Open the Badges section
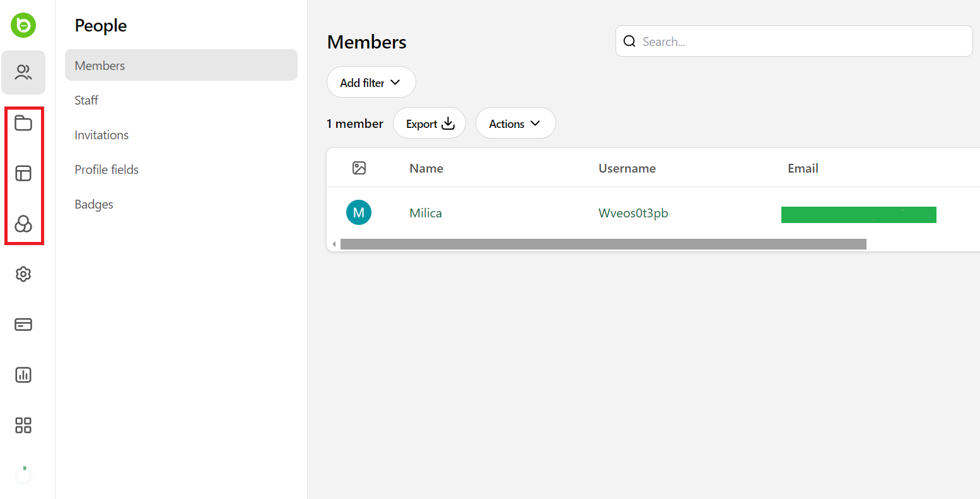The height and width of the screenshot is (499, 980). click(93, 204)
